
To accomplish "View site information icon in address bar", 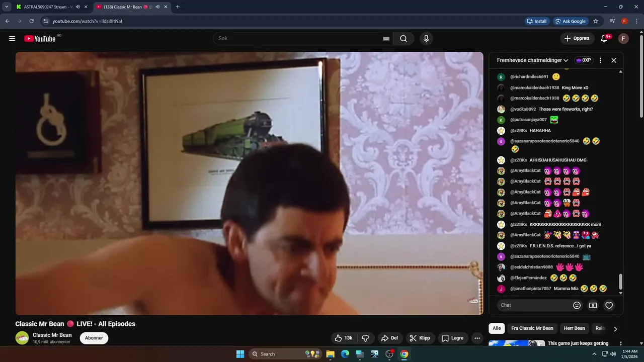I will point(46,21).
